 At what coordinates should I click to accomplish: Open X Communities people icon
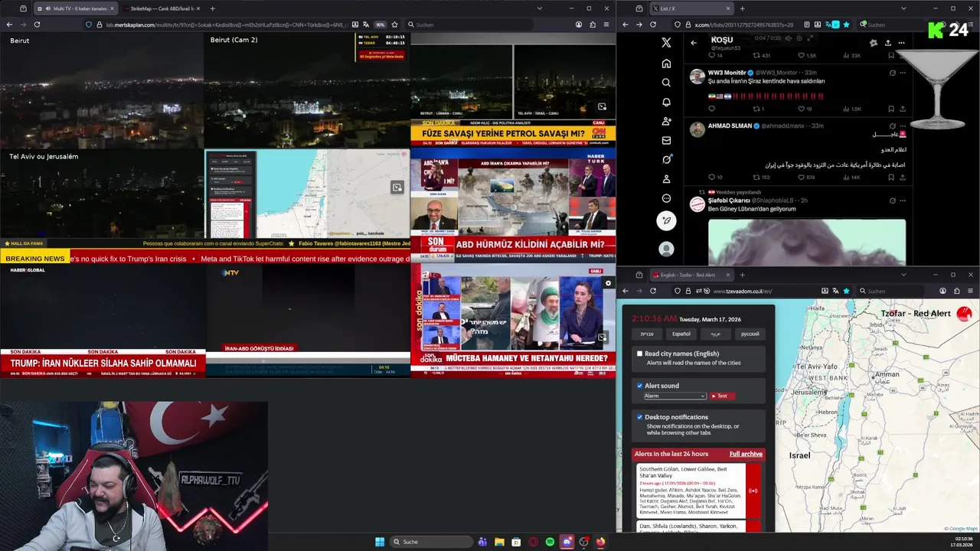pyautogui.click(x=666, y=121)
